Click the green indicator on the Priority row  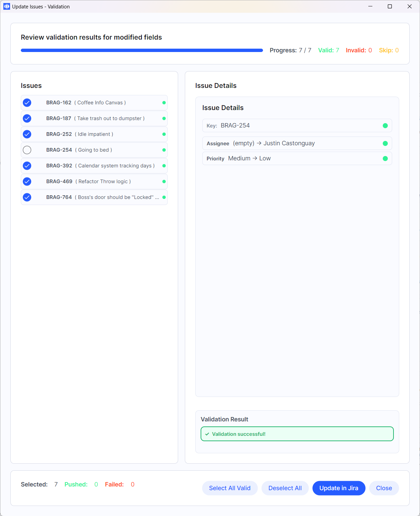[x=385, y=158]
